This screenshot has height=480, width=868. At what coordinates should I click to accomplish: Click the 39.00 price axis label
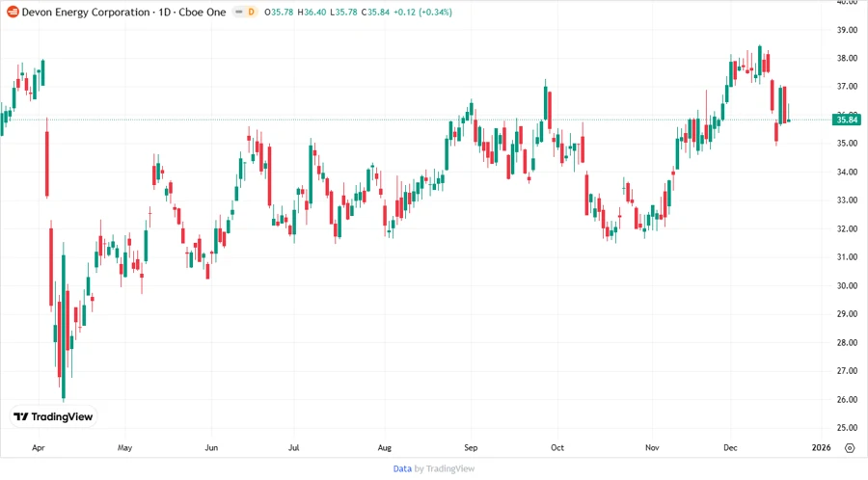coord(847,30)
